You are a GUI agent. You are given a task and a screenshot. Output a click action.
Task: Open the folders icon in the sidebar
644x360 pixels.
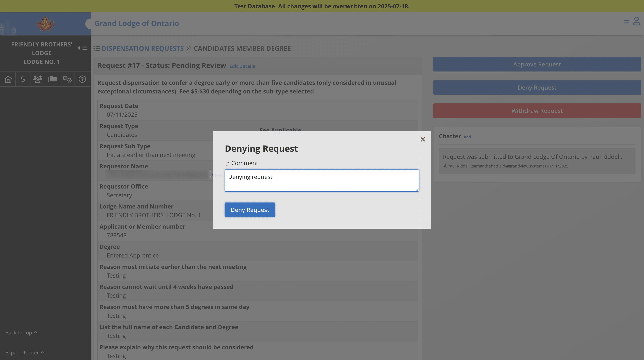[52, 79]
